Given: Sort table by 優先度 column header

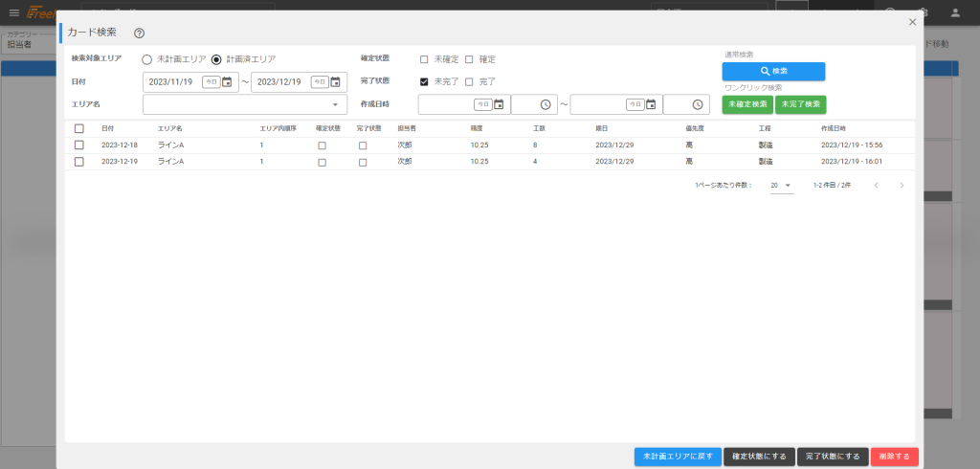Looking at the screenshot, I should pos(695,128).
